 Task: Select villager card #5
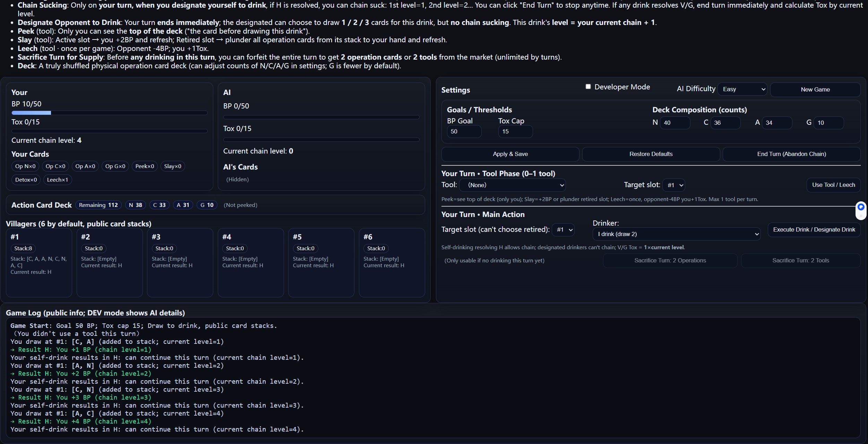[321, 262]
